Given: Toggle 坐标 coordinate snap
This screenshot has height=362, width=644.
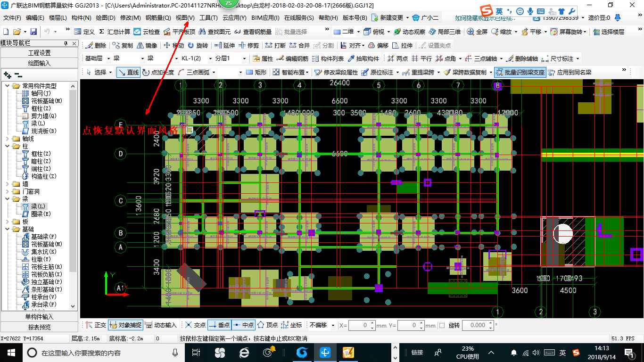Looking at the screenshot, I should point(292,325).
